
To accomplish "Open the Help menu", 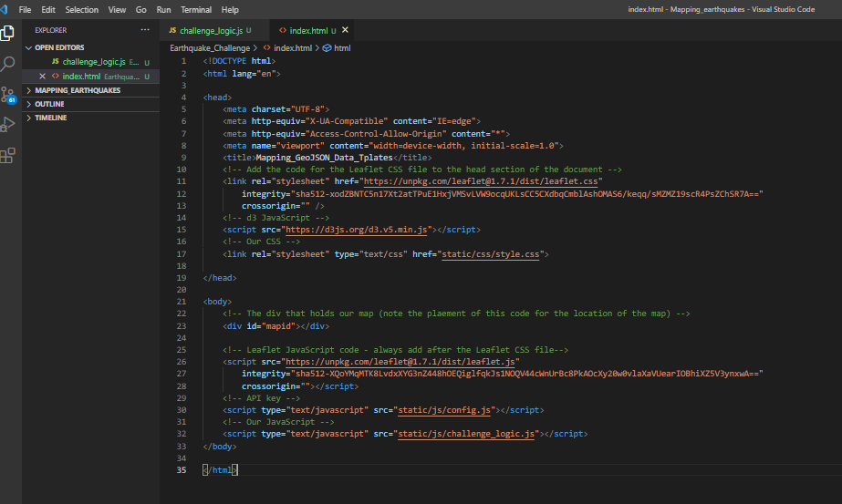I will click(230, 10).
